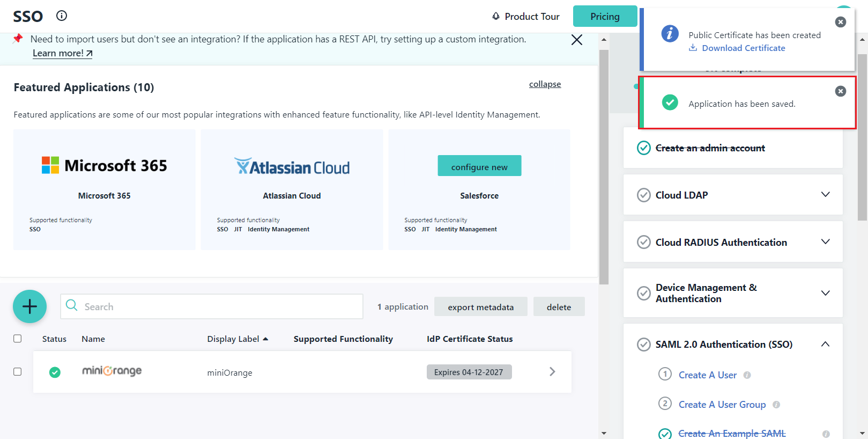The image size is (868, 439).
Task: Add a new application with plus button
Action: click(x=29, y=306)
